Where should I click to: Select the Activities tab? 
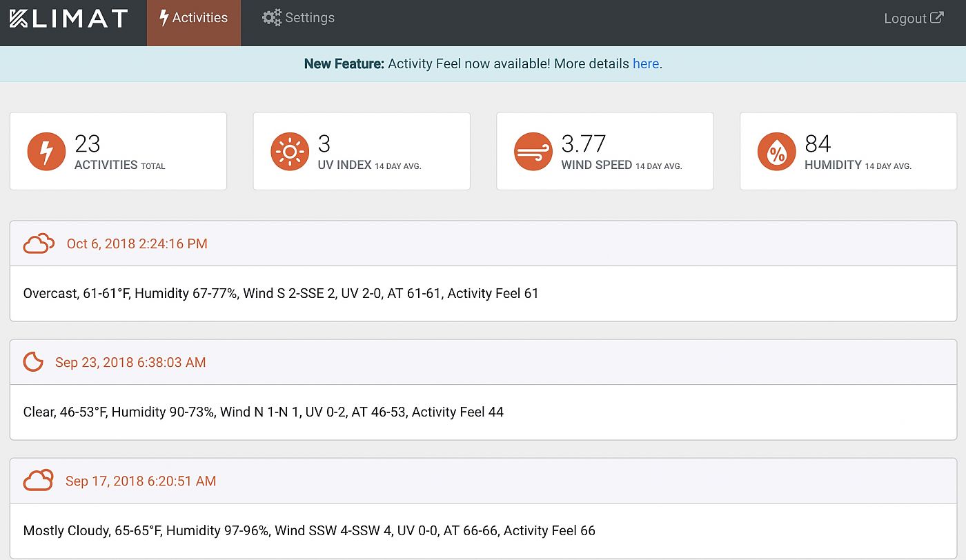pyautogui.click(x=193, y=17)
